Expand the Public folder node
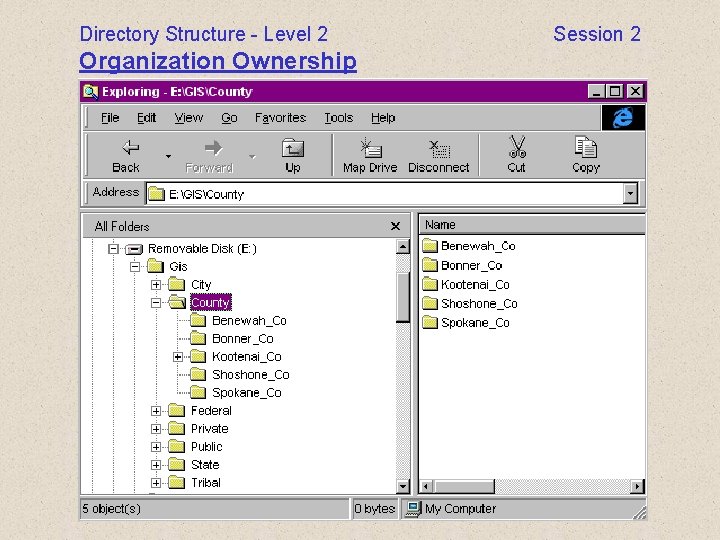Image resolution: width=720 pixels, height=540 pixels. (156, 447)
